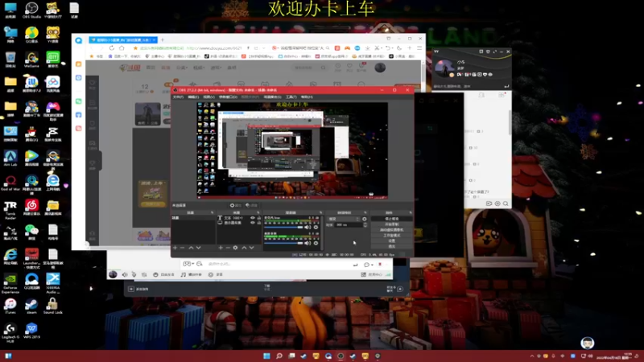This screenshot has width=644, height=362.
Task: Move the selected OBS source up
Action: (244, 248)
